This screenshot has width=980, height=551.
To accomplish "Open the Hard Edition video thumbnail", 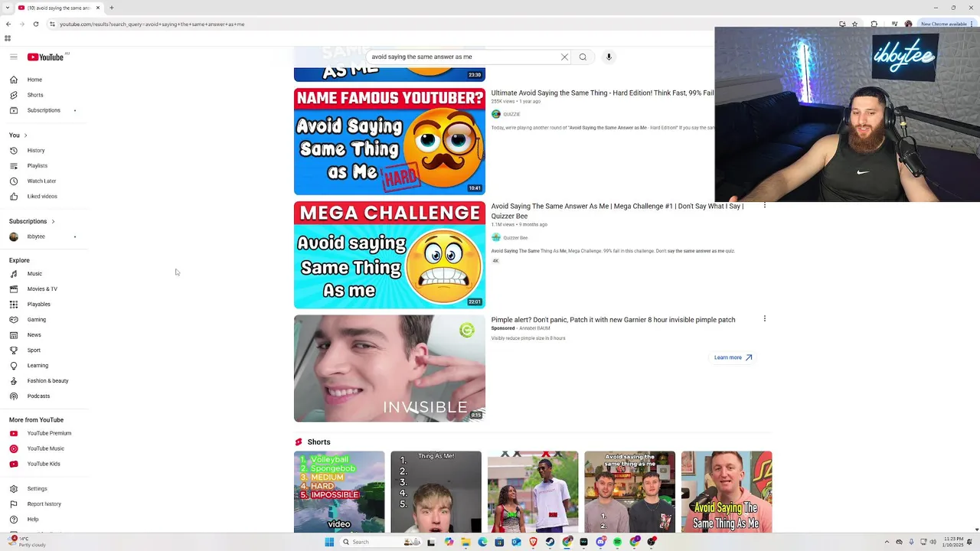I will click(x=389, y=142).
